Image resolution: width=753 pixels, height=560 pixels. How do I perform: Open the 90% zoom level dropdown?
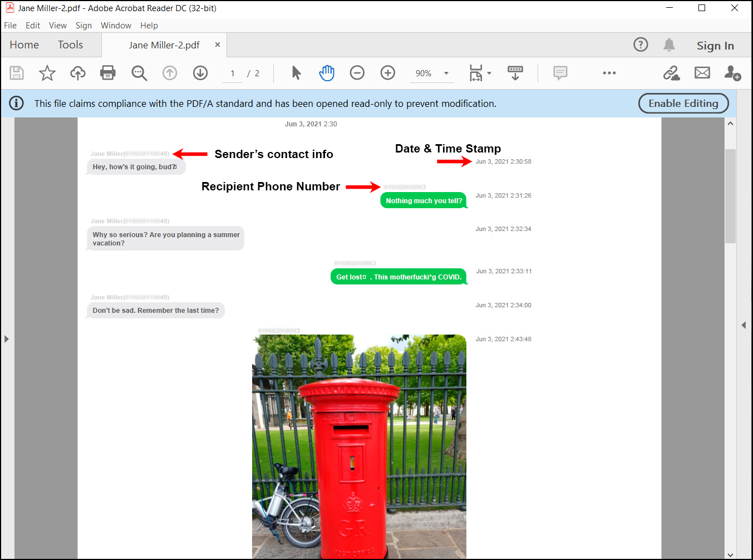[446, 73]
